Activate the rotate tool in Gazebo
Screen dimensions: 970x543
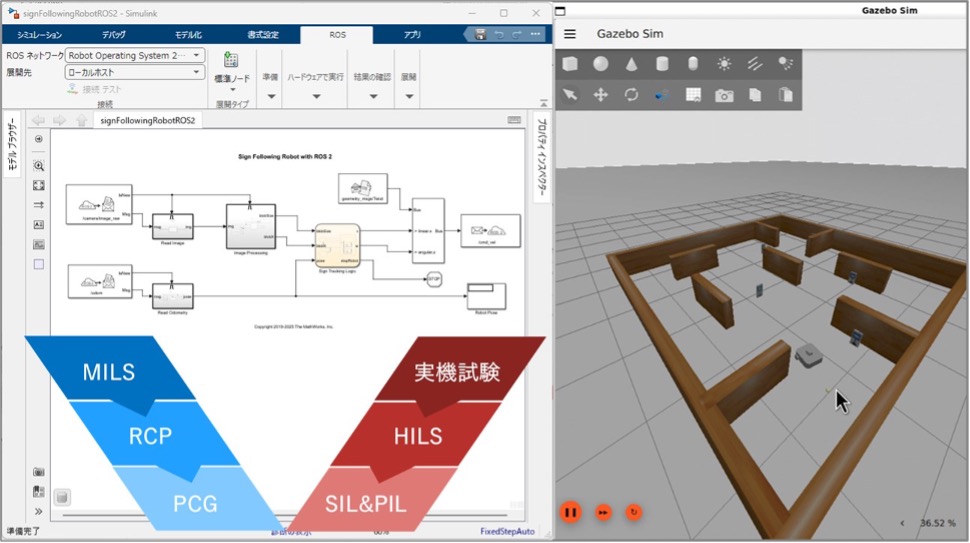click(x=632, y=95)
